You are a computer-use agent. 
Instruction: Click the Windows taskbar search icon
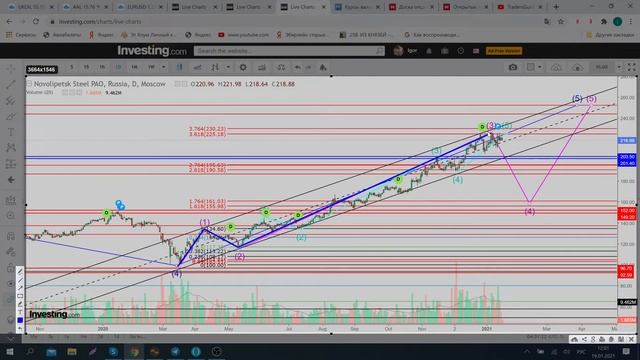tap(30, 351)
